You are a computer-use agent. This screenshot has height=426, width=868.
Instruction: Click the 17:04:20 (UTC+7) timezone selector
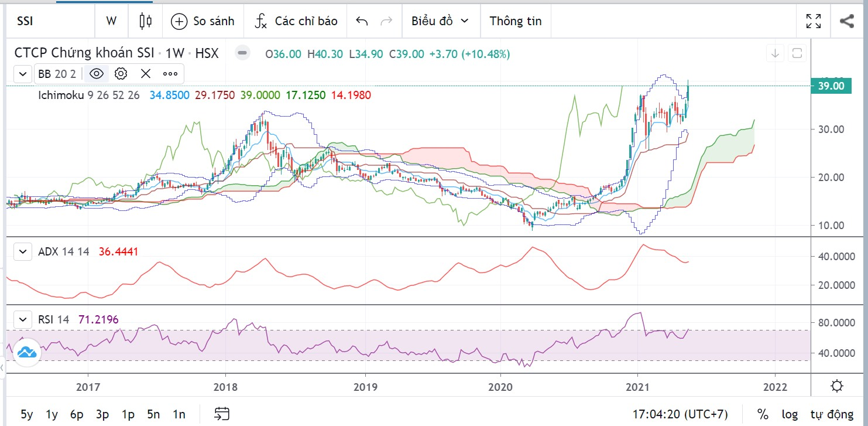tap(680, 414)
